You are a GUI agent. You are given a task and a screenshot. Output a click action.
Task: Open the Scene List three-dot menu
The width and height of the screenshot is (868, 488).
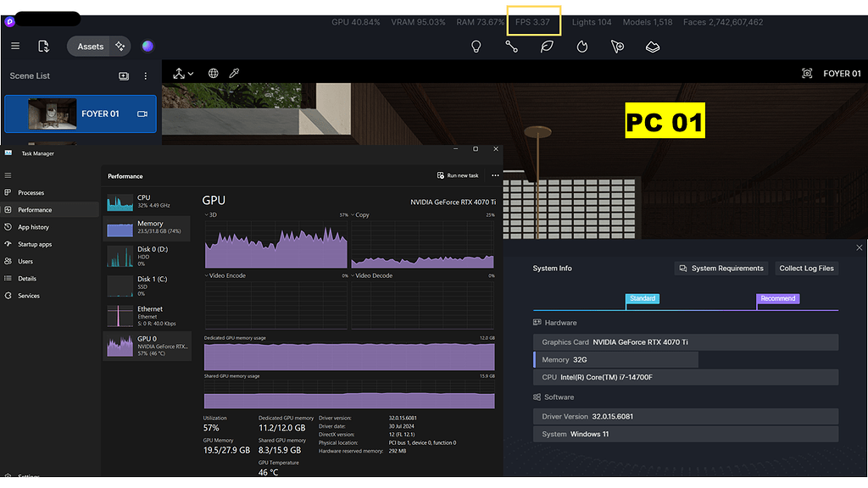coord(145,76)
